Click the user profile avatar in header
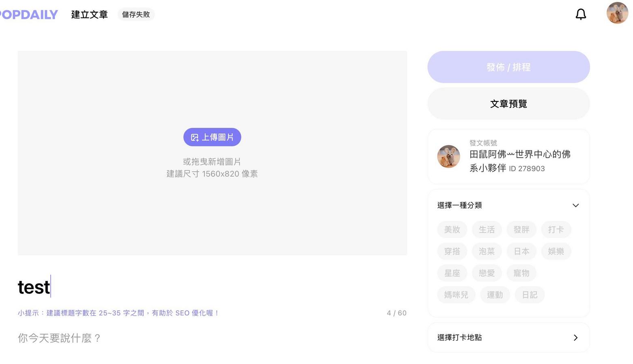Viewport: 633px width, 364px height. [617, 13]
